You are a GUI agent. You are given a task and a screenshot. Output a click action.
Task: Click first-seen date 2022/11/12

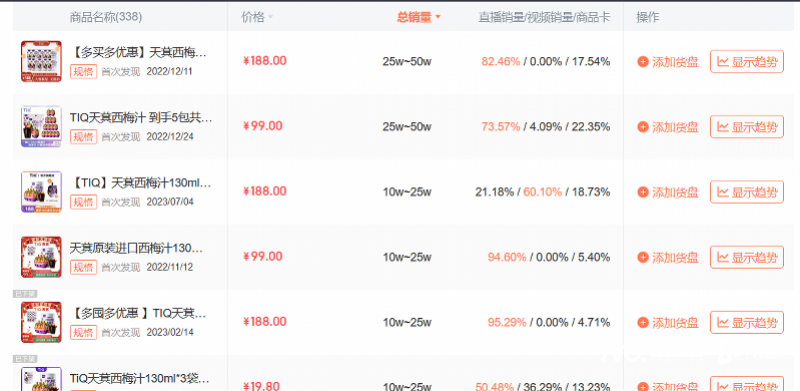pos(169,267)
